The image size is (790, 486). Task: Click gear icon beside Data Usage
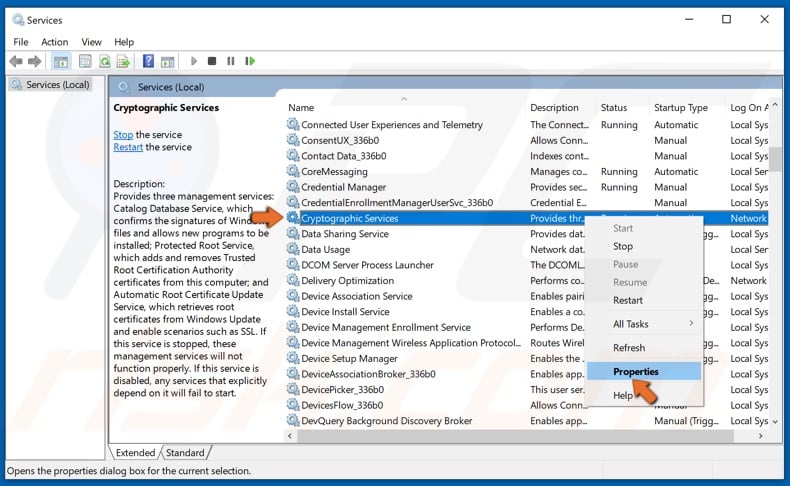click(x=293, y=249)
